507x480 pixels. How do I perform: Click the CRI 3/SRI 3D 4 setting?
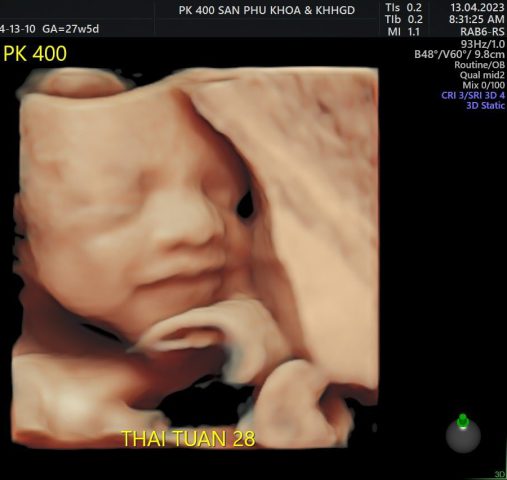pyautogui.click(x=473, y=95)
